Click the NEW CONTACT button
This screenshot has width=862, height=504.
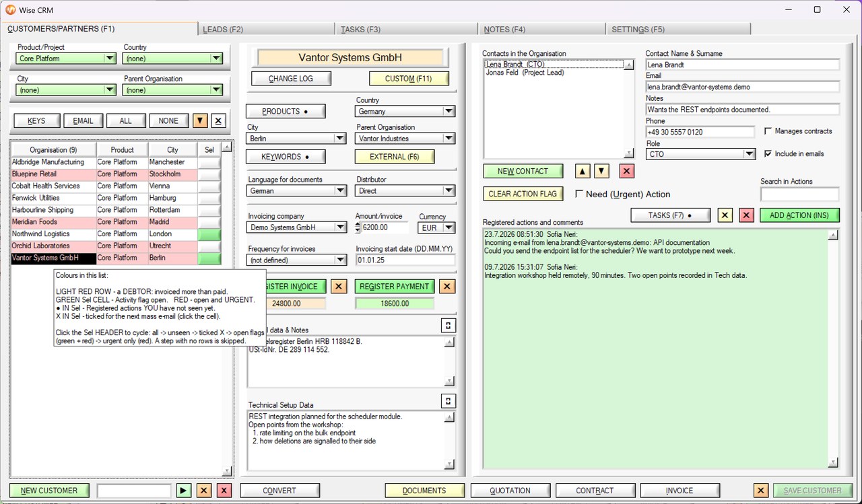pos(523,171)
